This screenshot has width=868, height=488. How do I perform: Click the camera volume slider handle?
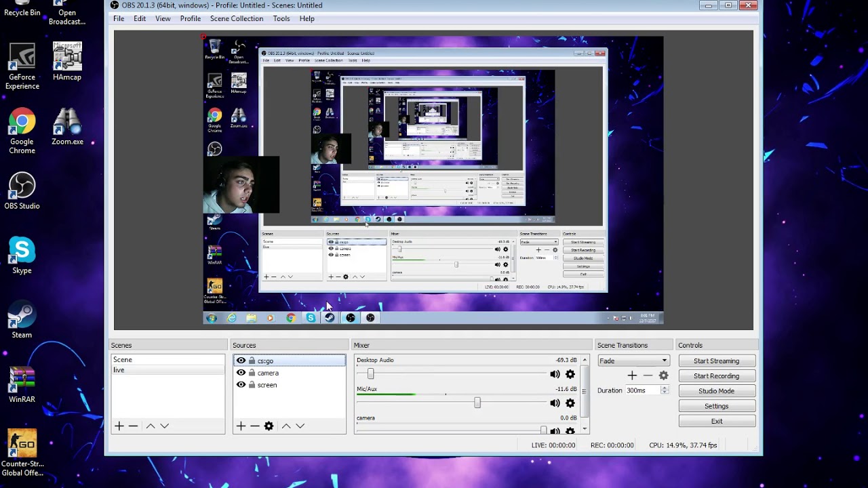tap(543, 430)
